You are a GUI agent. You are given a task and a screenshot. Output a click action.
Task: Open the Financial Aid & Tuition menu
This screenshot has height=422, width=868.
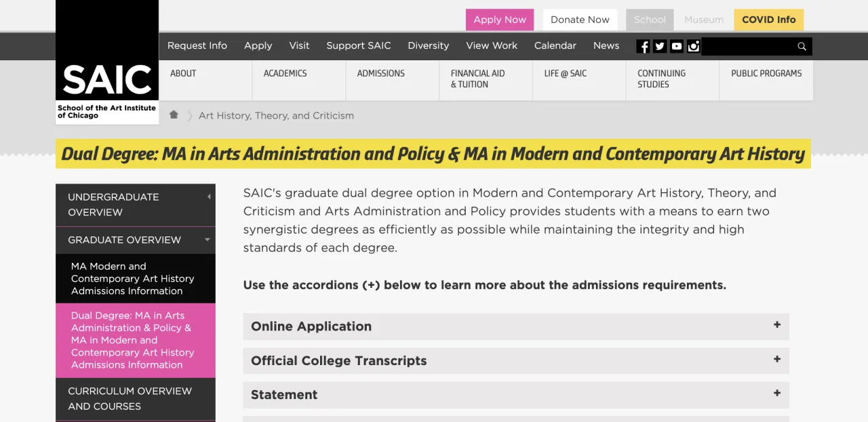tap(477, 79)
